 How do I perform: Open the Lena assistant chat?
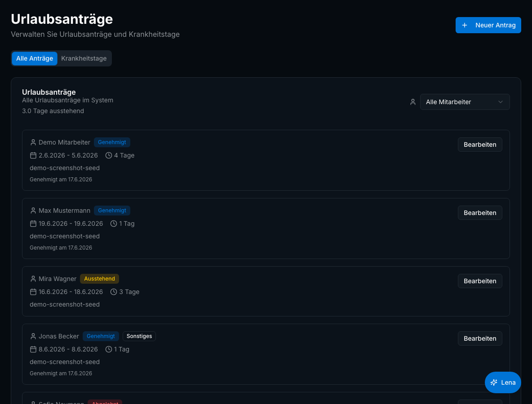point(502,382)
